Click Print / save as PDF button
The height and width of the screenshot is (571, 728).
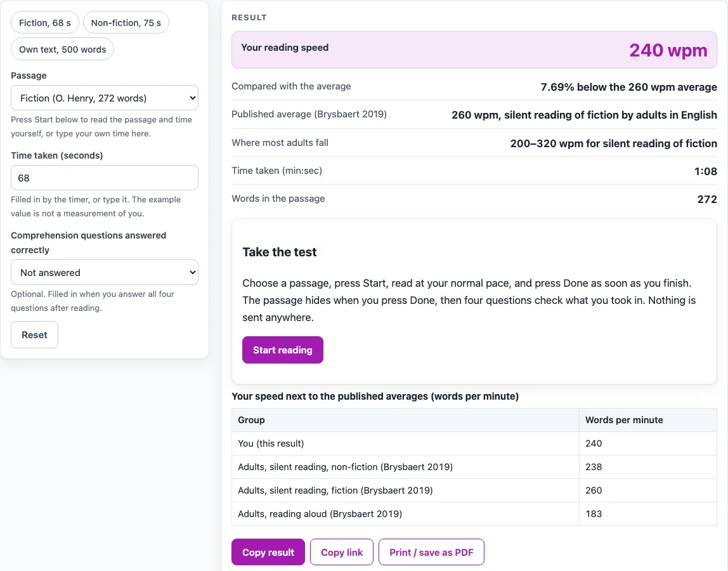(x=431, y=553)
